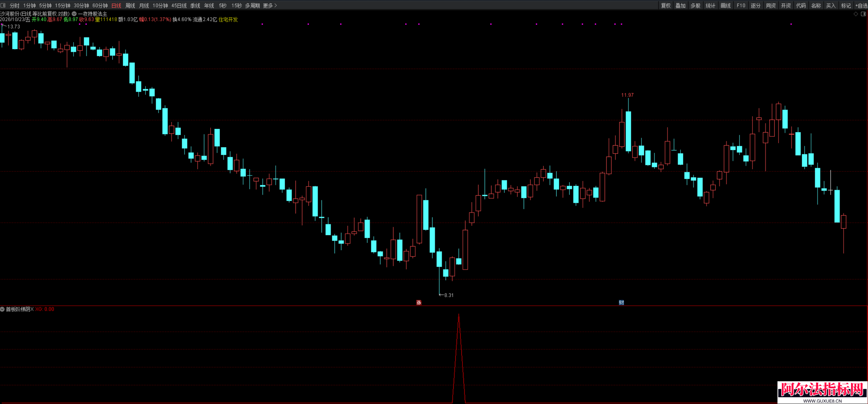Viewport: 868px width, 404px height.
Task: Toggle the right side panel icon
Action: pos(863,14)
